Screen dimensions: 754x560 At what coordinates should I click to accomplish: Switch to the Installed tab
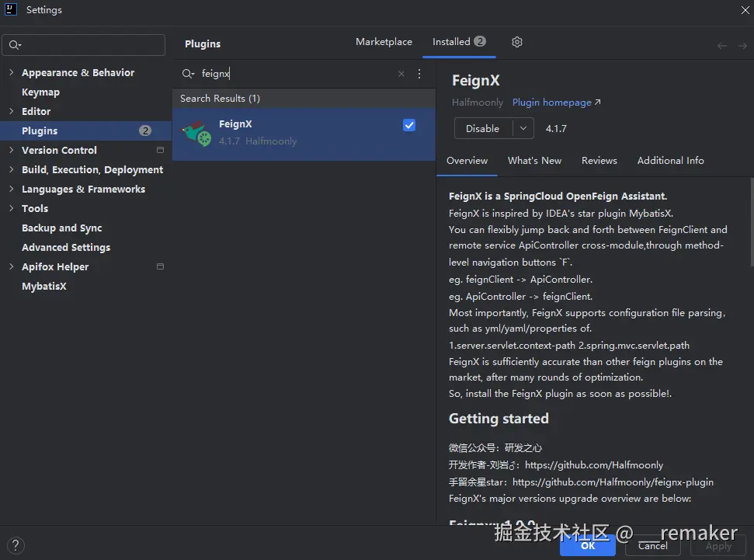pyautogui.click(x=459, y=42)
